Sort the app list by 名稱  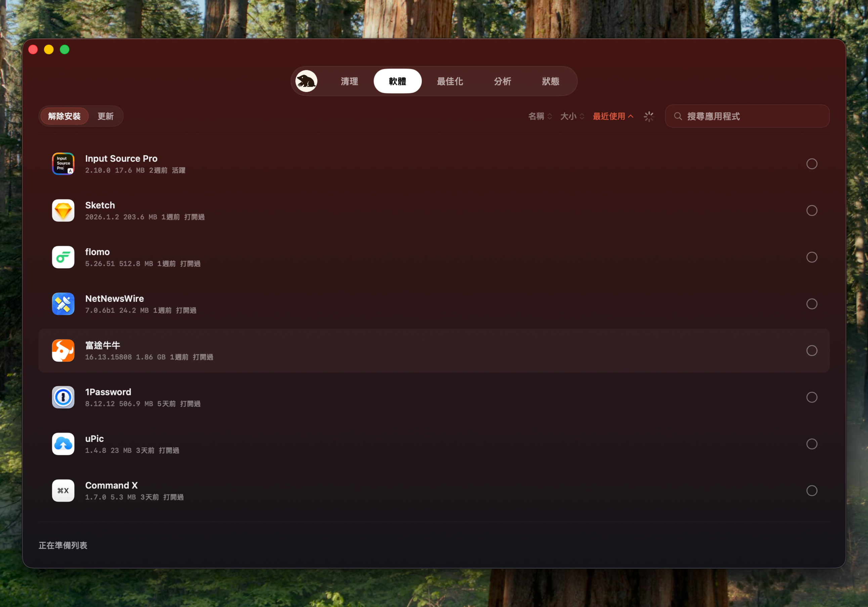point(540,116)
